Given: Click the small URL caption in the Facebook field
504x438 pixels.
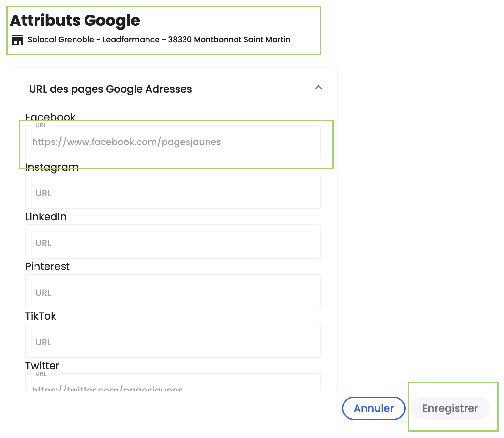Looking at the screenshot, I should point(41,125).
